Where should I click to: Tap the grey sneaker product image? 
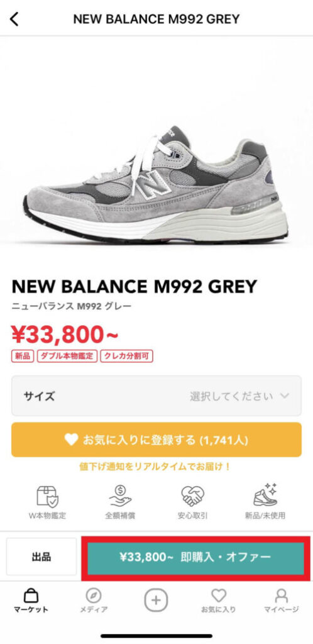[x=156, y=185]
